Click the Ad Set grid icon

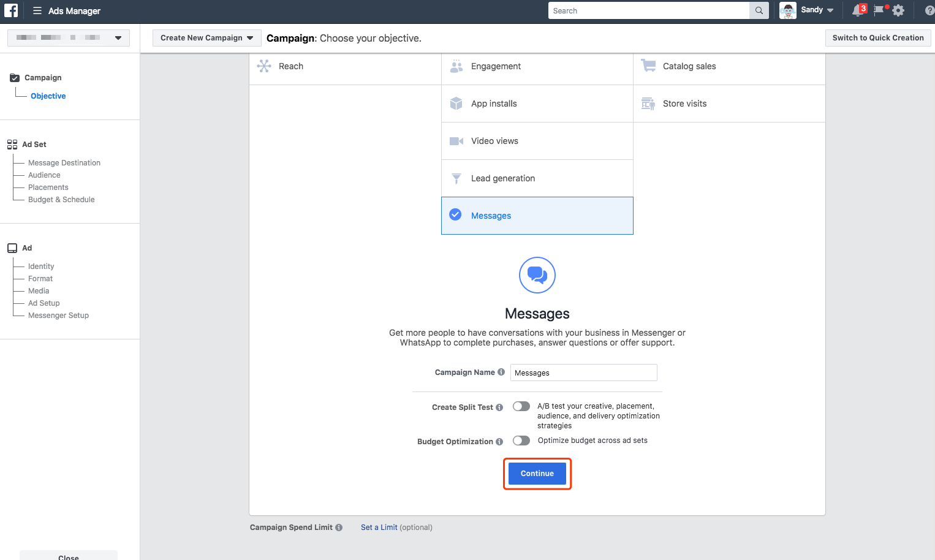pyautogui.click(x=12, y=145)
